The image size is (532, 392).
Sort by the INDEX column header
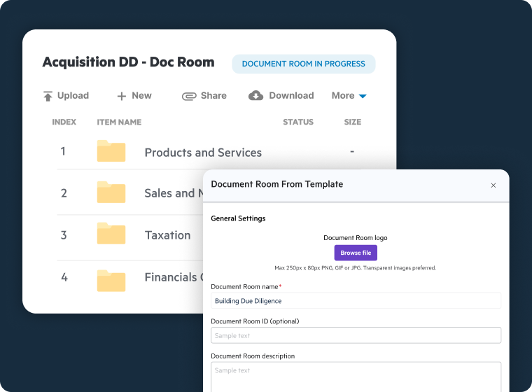tap(64, 122)
